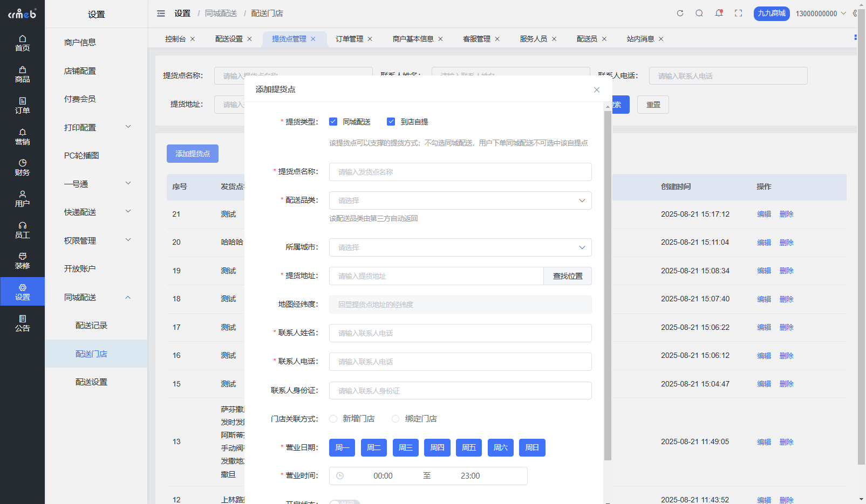This screenshot has height=504, width=866.
Task: Click the 查找位置 button
Action: 568,276
